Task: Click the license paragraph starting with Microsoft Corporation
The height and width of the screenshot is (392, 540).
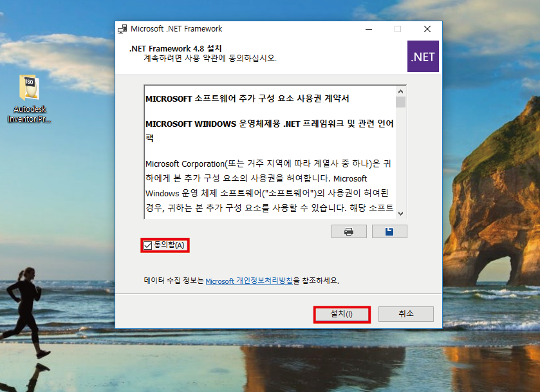Action: [269, 185]
